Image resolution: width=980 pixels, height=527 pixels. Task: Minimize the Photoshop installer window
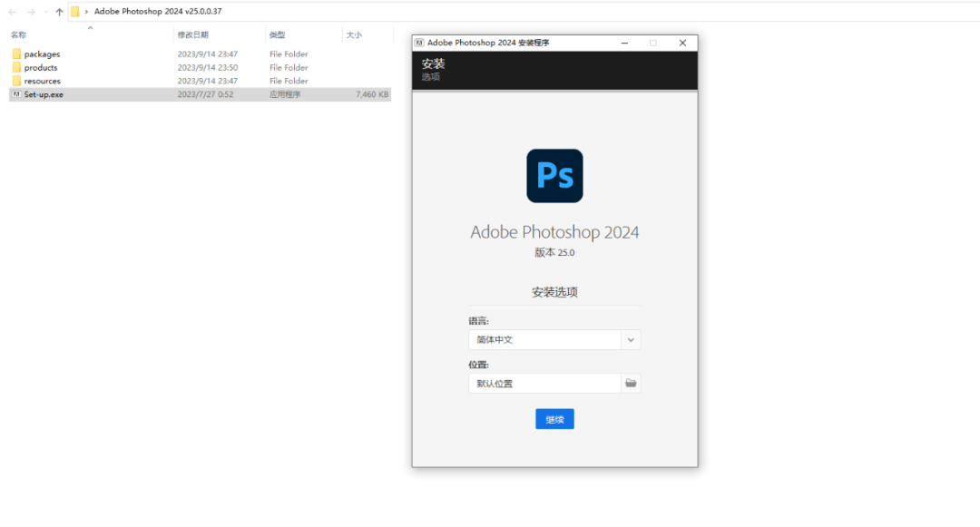(x=624, y=43)
